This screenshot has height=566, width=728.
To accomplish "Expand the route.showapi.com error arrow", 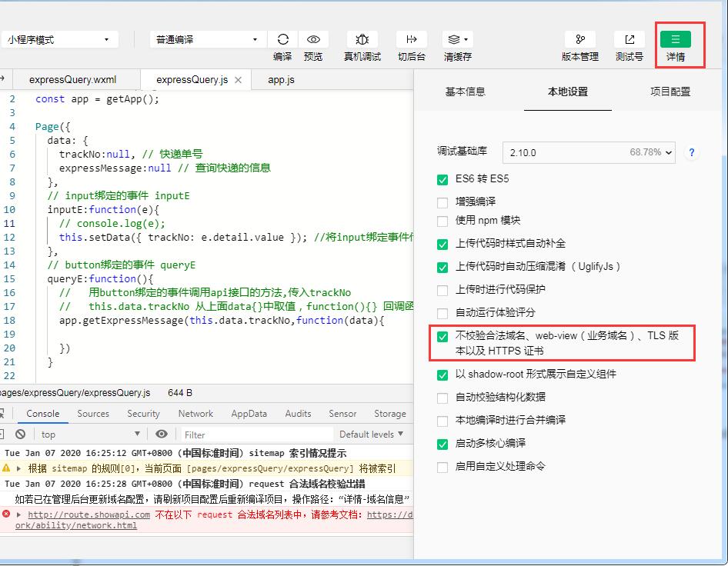I will pos(19,514).
